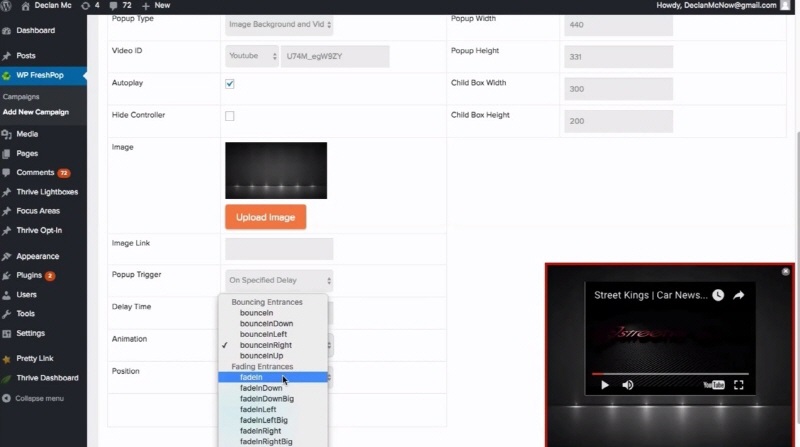Click the Popup Width field

click(618, 24)
